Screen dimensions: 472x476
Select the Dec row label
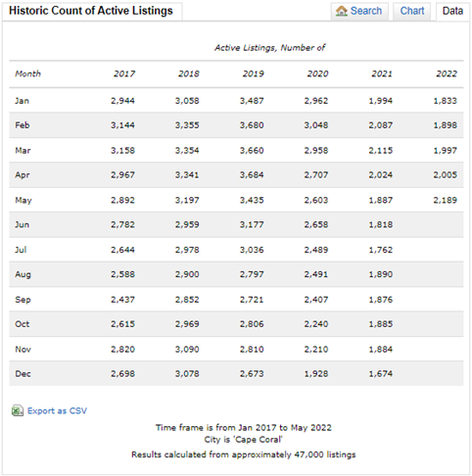click(23, 373)
